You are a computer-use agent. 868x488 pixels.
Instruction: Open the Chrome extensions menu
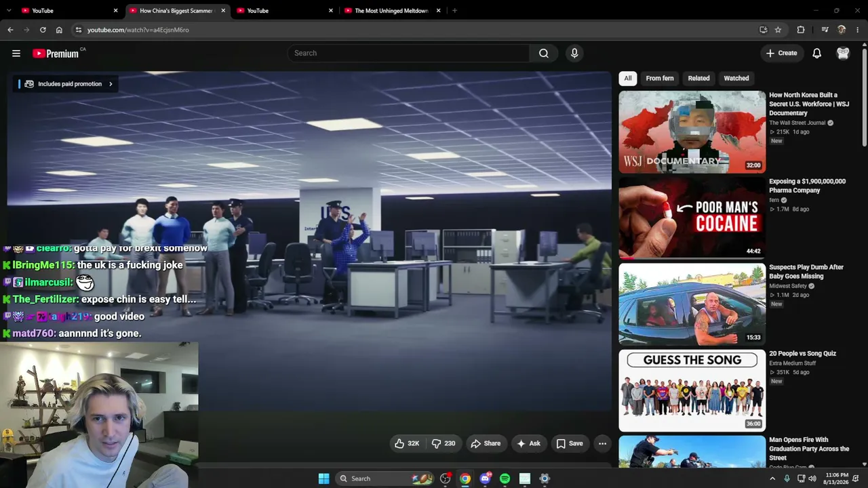coord(801,30)
